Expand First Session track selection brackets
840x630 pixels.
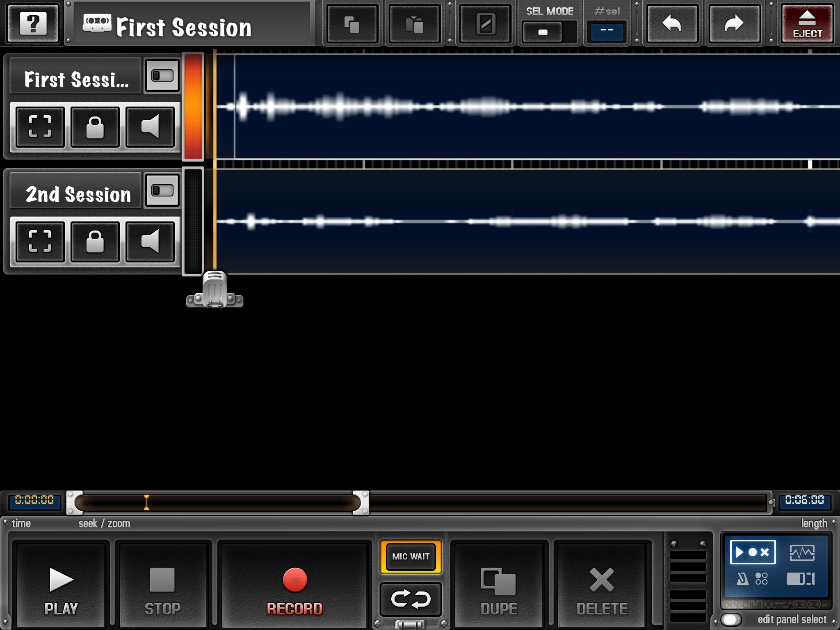(40, 127)
